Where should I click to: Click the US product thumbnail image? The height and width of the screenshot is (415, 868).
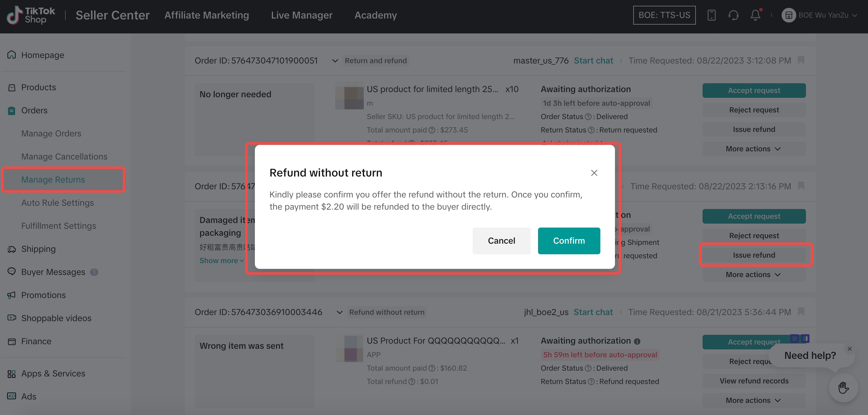point(349,96)
